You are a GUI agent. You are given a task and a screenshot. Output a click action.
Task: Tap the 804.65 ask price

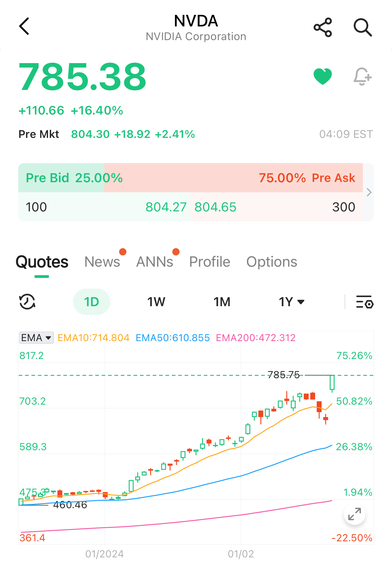coord(215,207)
